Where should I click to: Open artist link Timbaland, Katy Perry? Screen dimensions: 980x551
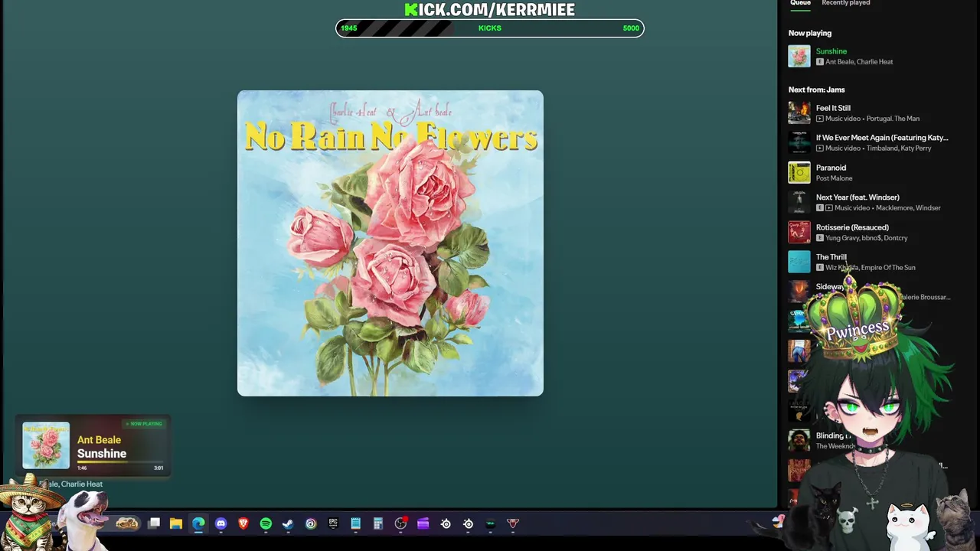pyautogui.click(x=899, y=148)
